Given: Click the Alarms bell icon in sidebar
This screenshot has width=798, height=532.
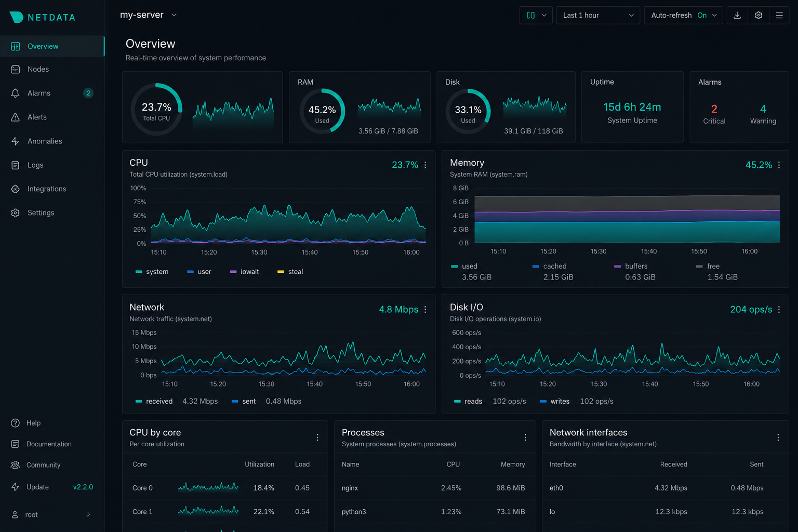Looking at the screenshot, I should pyautogui.click(x=16, y=93).
